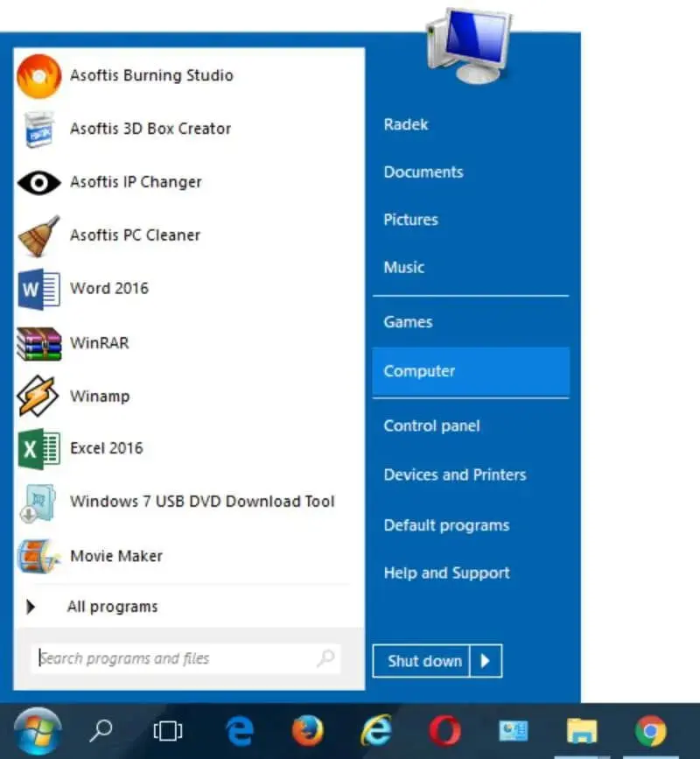
Task: Click the "Winamp" text label
Action: tap(100, 397)
